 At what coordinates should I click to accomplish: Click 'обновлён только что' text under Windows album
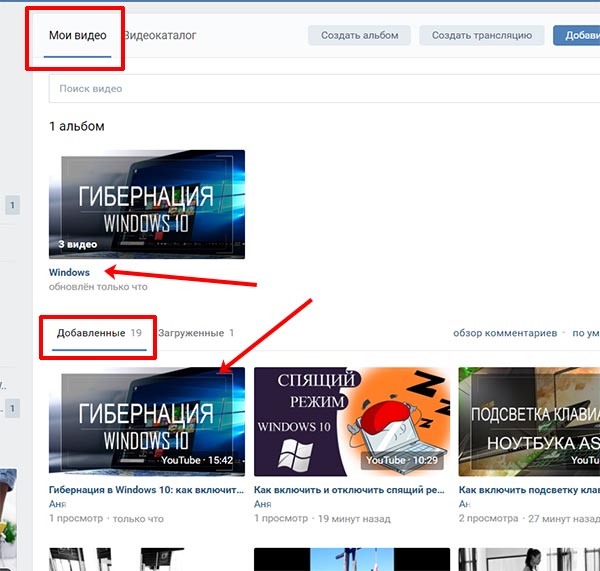tap(98, 287)
